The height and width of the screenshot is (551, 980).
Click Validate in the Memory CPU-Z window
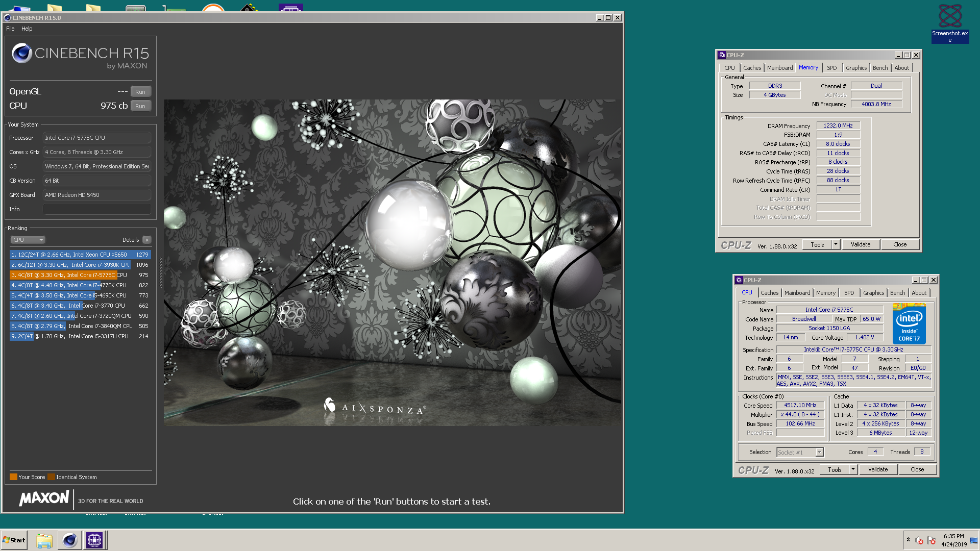pyautogui.click(x=861, y=244)
